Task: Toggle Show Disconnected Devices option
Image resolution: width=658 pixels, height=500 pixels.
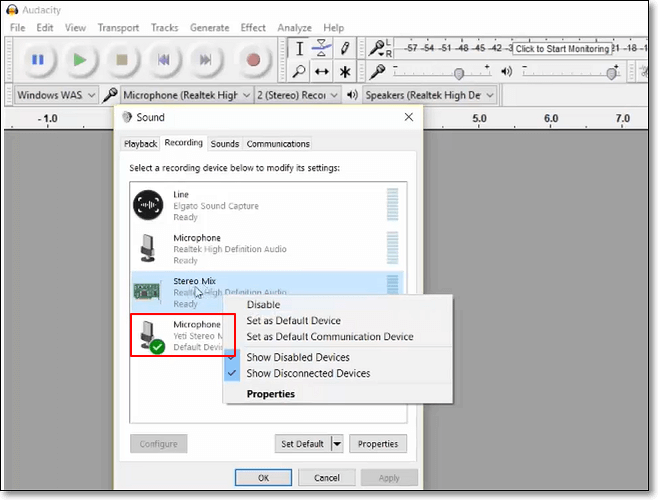Action: pyautogui.click(x=307, y=373)
